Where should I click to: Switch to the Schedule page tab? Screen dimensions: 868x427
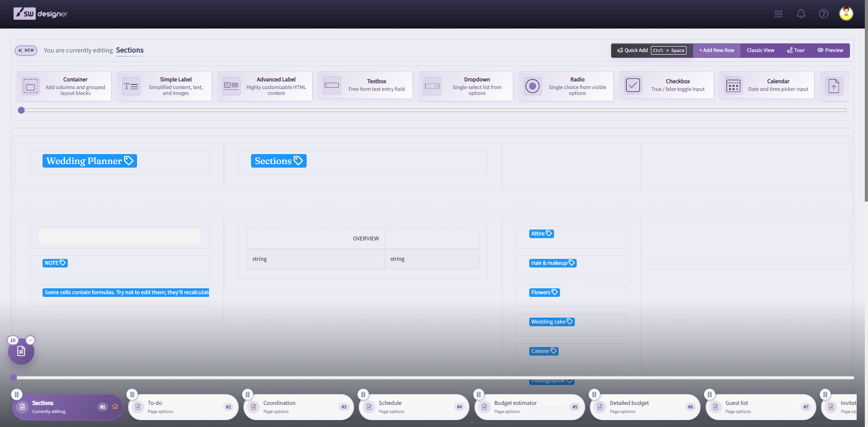pyautogui.click(x=414, y=407)
